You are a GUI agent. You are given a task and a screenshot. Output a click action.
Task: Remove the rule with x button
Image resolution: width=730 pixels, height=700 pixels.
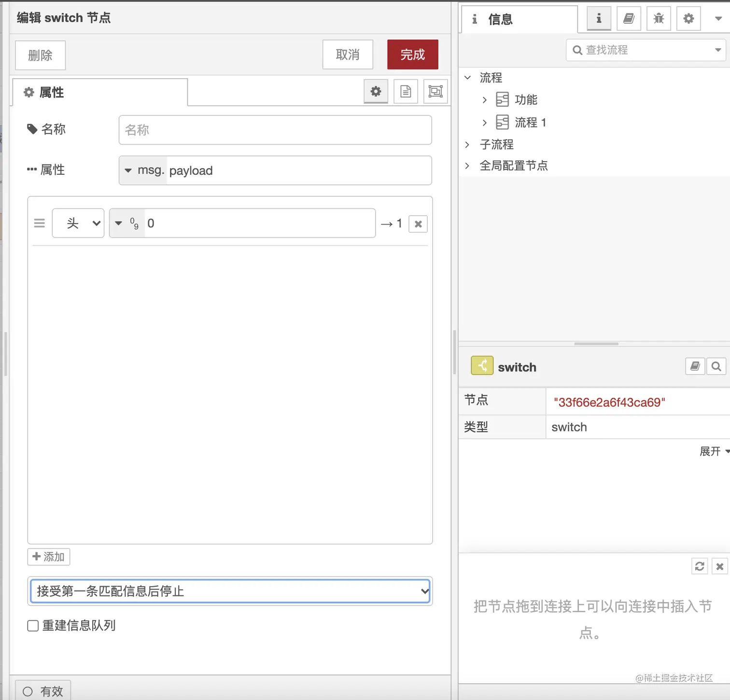point(418,224)
